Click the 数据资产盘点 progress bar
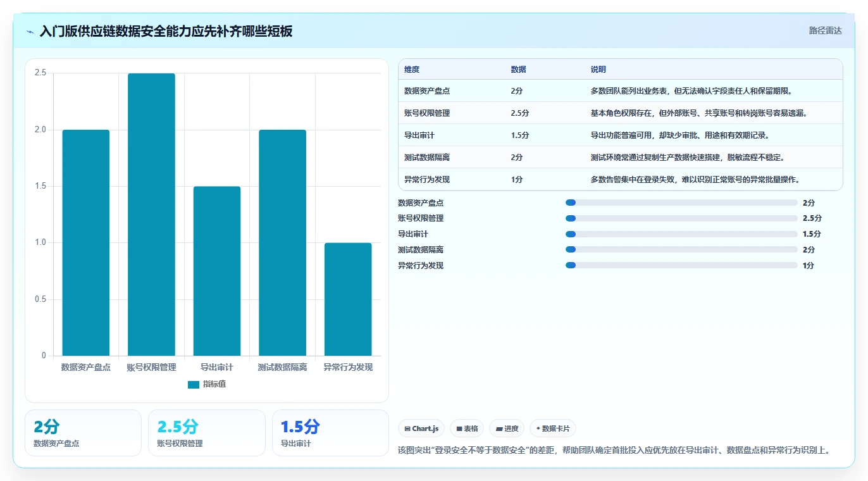Image resolution: width=868 pixels, height=481 pixels. coord(681,203)
